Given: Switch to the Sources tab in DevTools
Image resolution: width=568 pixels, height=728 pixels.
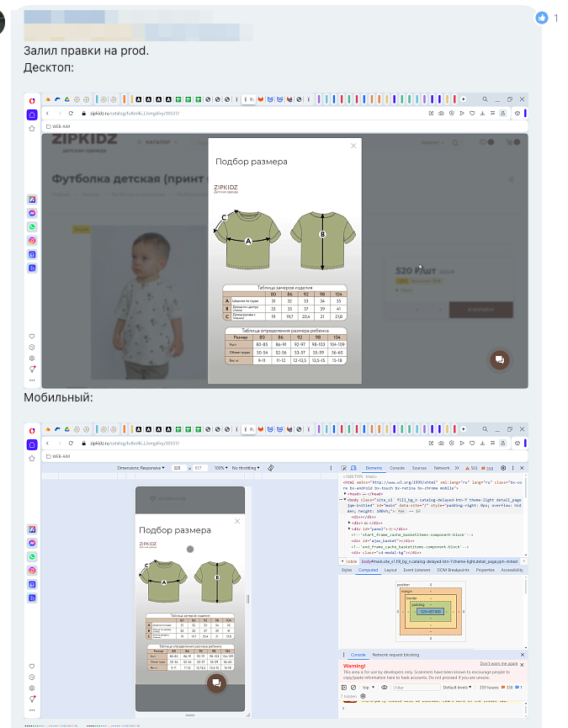Looking at the screenshot, I should (x=420, y=468).
